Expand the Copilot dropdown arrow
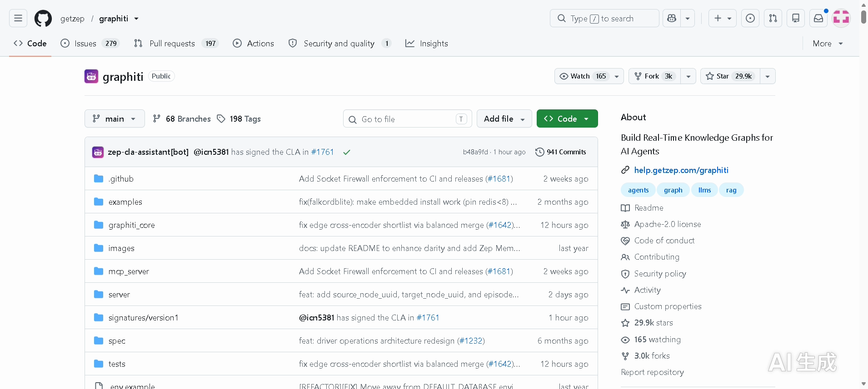868x389 pixels. [x=688, y=18]
